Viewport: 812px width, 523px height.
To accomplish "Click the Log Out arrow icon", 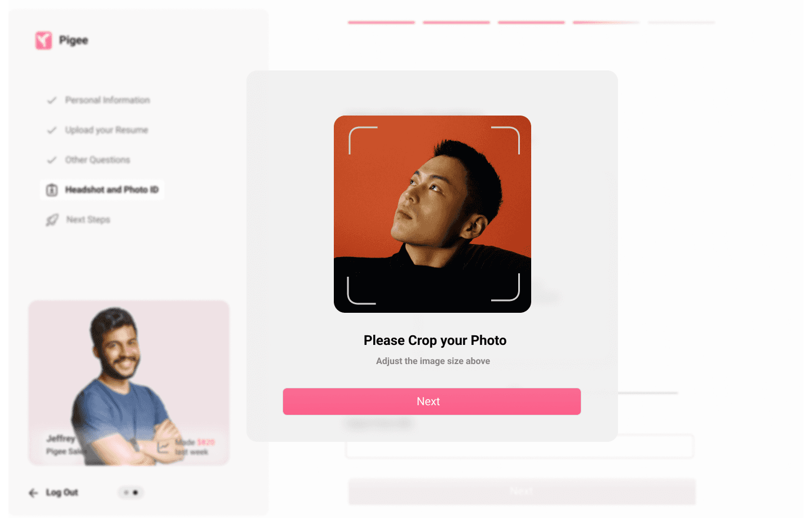I will point(33,493).
